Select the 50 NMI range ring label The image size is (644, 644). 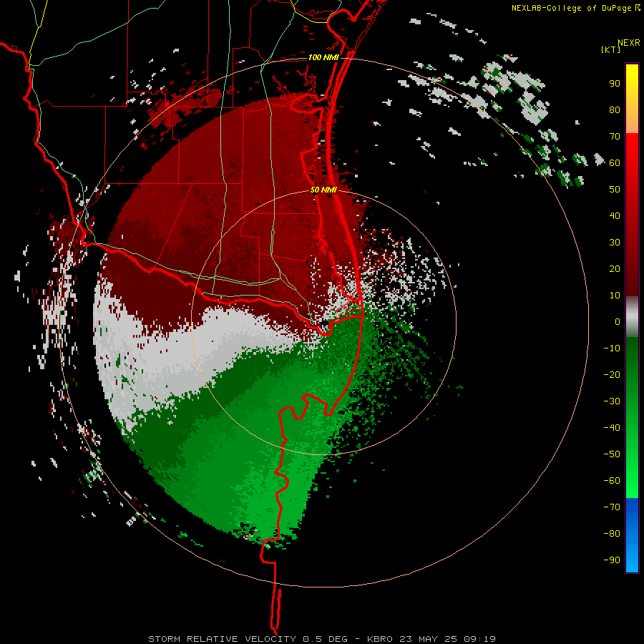(323, 190)
